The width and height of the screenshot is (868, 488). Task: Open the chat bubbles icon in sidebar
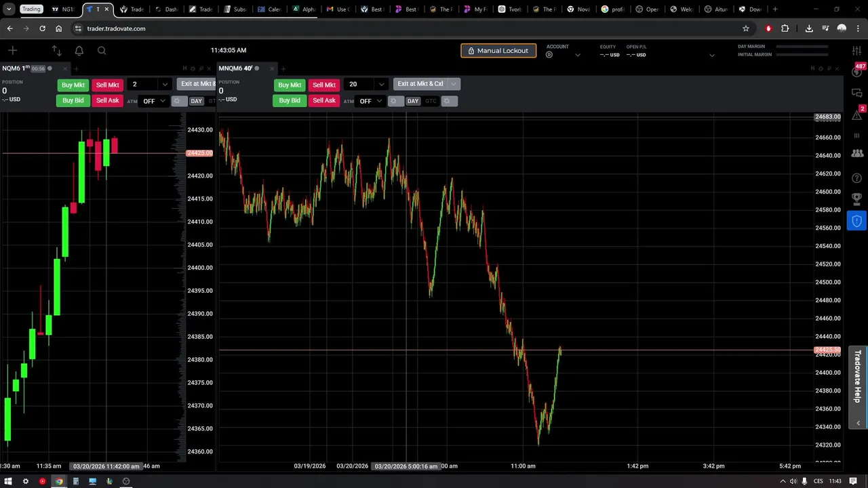[856, 93]
